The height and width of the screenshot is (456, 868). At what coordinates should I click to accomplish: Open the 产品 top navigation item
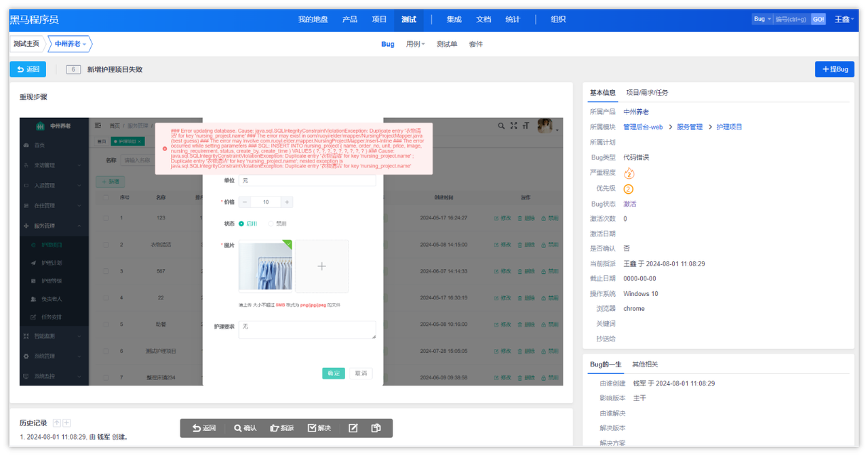pos(350,19)
